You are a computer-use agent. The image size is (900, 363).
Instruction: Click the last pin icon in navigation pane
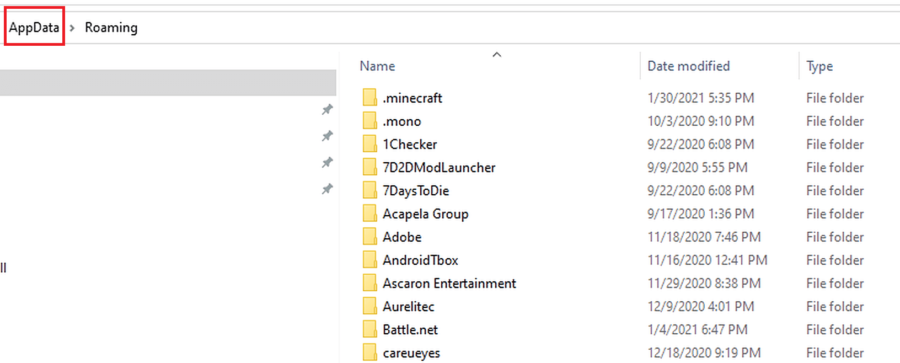tap(327, 188)
